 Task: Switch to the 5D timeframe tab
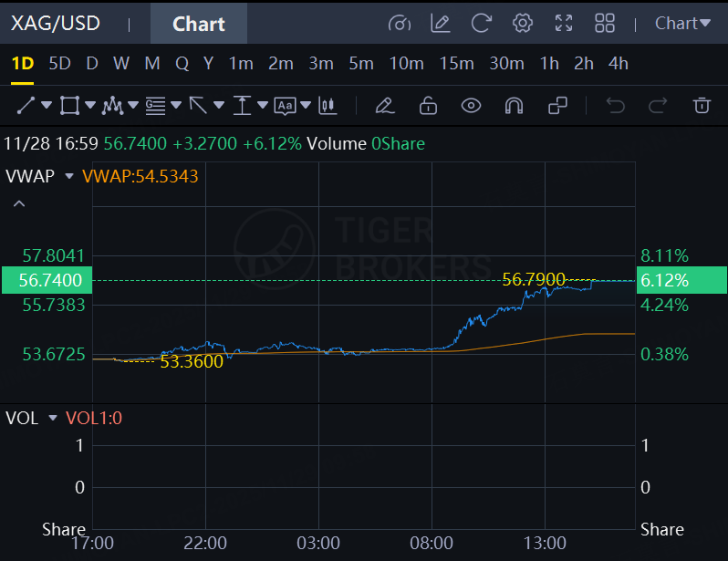59,64
